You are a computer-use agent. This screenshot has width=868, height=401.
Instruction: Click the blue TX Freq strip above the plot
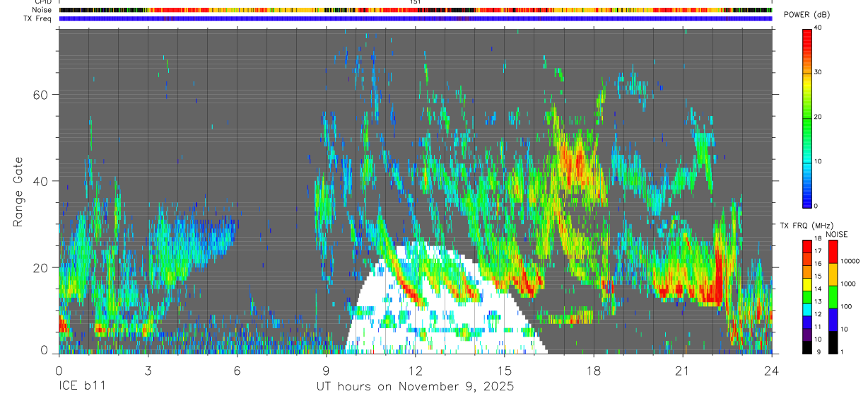pyautogui.click(x=415, y=18)
